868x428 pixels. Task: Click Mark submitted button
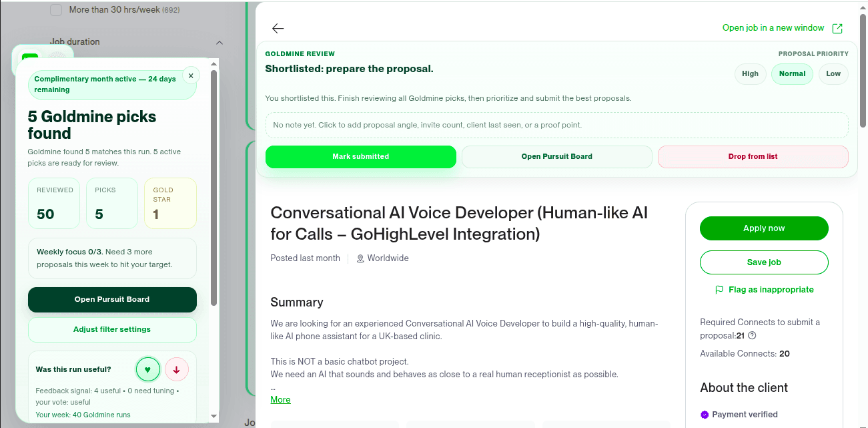point(361,156)
